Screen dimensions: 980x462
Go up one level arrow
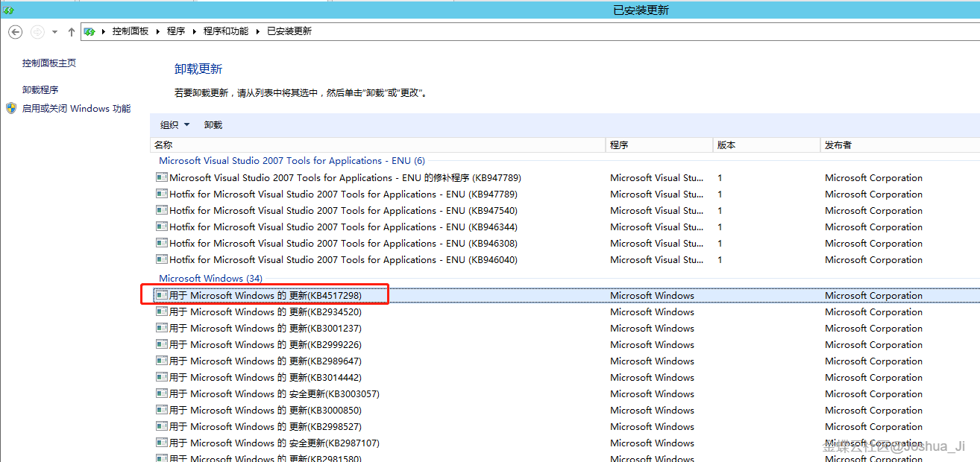72,32
